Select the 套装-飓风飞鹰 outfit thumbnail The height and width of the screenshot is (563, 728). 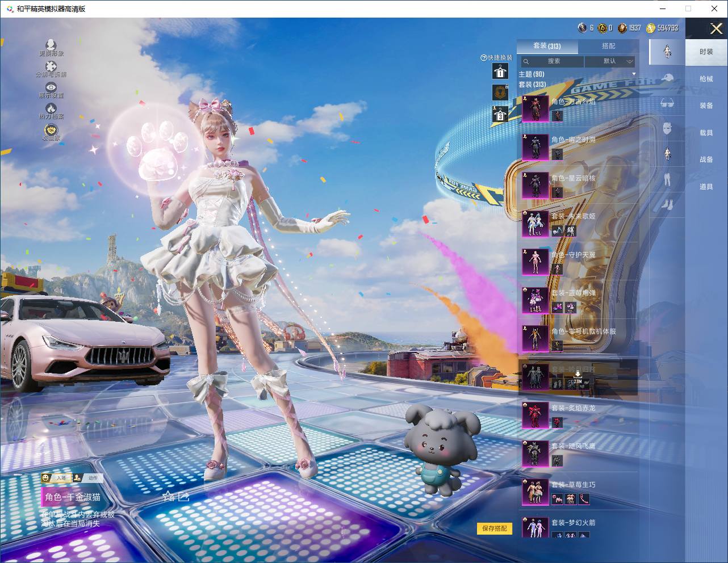(x=535, y=453)
